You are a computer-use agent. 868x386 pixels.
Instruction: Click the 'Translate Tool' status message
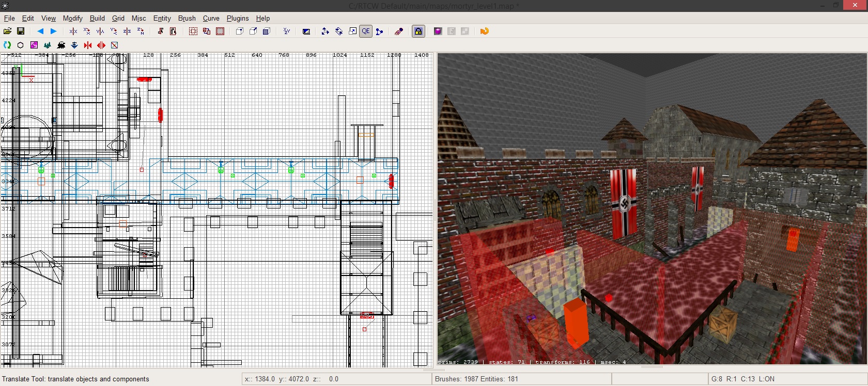point(75,379)
